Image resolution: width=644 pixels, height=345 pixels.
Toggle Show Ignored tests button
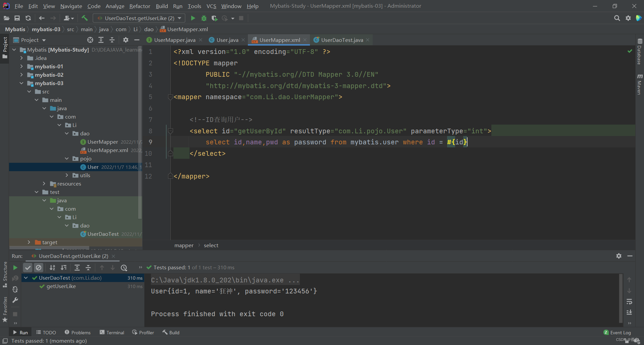39,268
